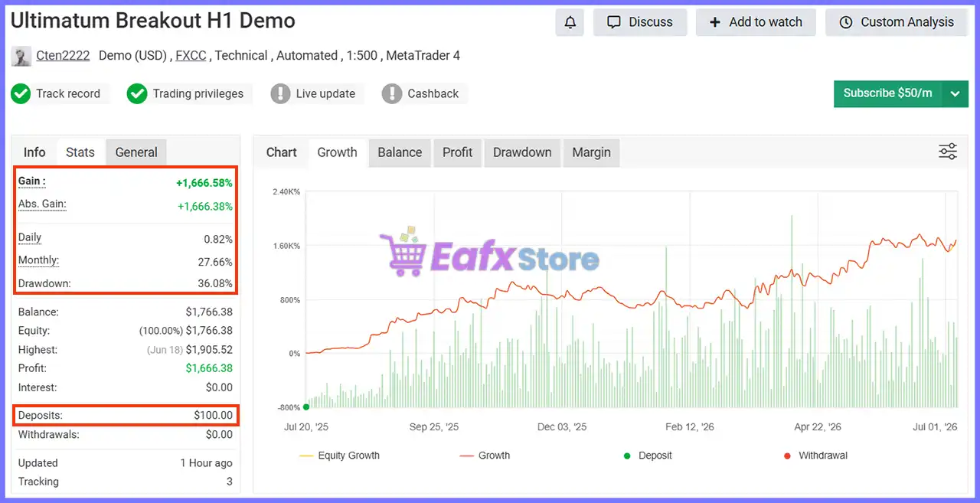Click the +1,666.58% gain value
The width and height of the screenshot is (980, 503).
click(x=204, y=183)
